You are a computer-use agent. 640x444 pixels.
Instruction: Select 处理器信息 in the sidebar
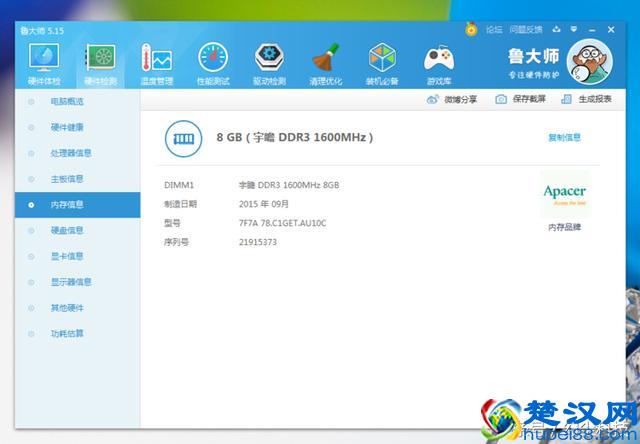coord(78,153)
